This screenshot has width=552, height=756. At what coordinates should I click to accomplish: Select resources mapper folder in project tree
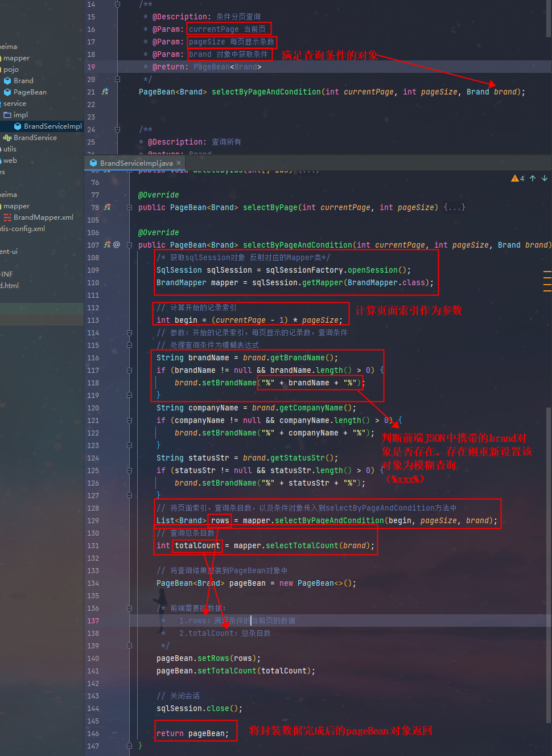pyautogui.click(x=16, y=206)
